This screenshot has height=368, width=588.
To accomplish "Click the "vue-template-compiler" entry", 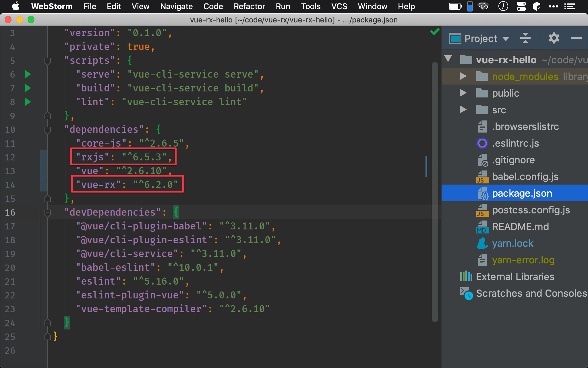I will (173, 309).
